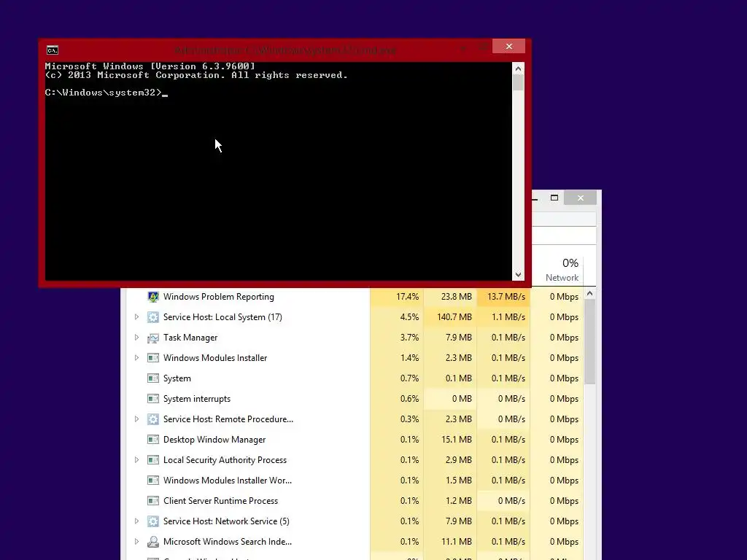The image size is (747, 560).
Task: Click the 23.8 MB memory value
Action: point(457,297)
